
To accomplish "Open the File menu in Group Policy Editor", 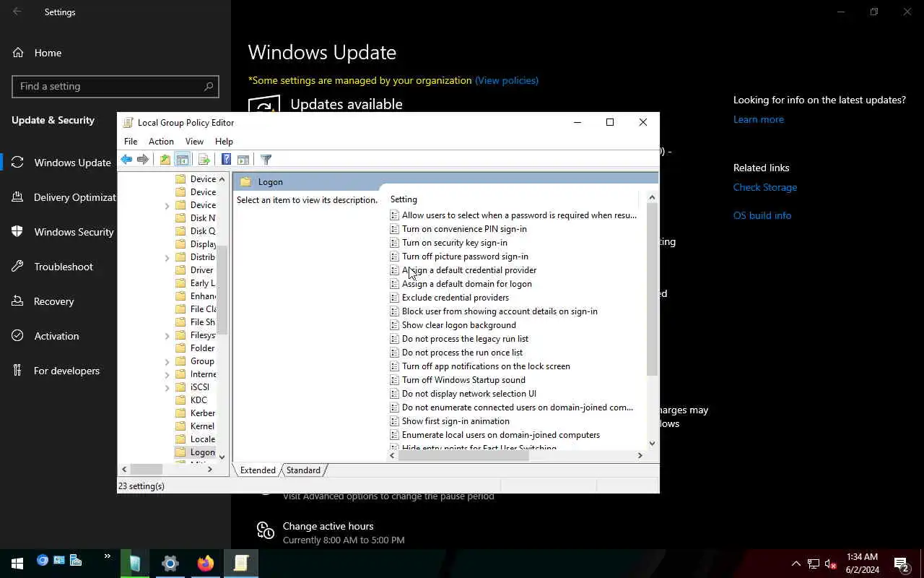I will (x=131, y=142).
